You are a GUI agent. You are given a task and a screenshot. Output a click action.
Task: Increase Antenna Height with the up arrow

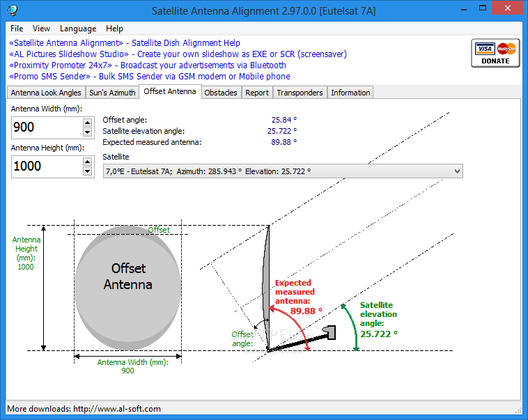click(x=88, y=162)
